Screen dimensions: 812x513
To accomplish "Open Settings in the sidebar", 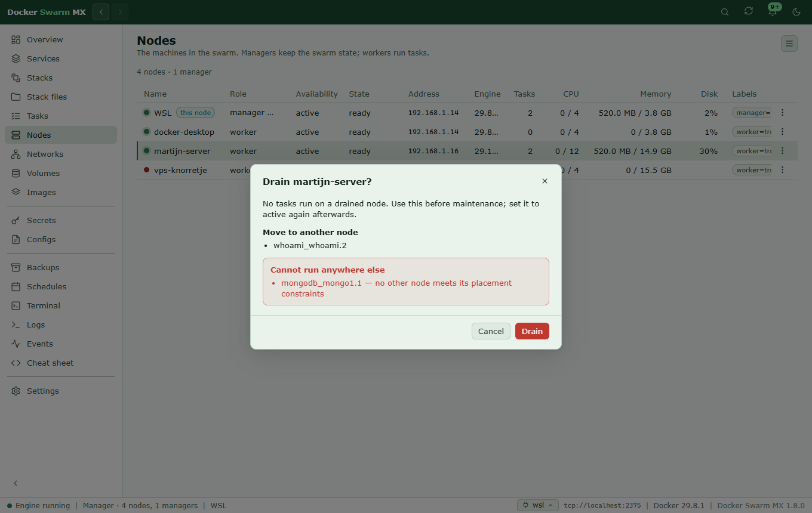I will pos(61,391).
